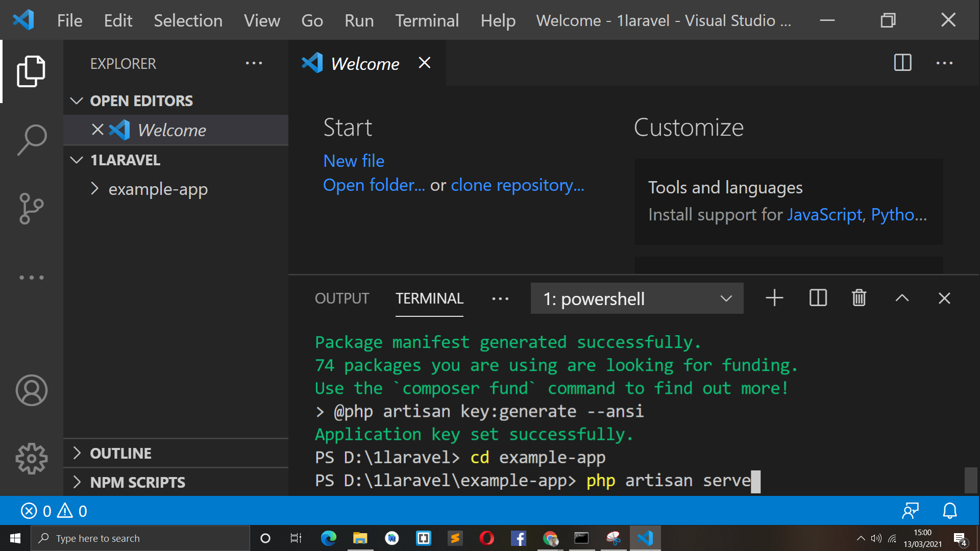Viewport: 980px width, 551px height.
Task: Switch to the OUTPUT tab
Action: coord(341,298)
